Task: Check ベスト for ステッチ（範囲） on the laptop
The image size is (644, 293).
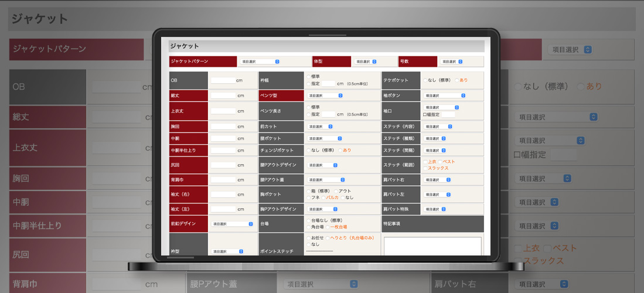Action: pyautogui.click(x=440, y=162)
